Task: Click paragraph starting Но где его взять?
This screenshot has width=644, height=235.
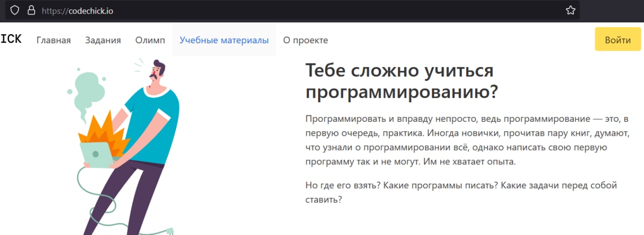Action: pyautogui.click(x=461, y=192)
